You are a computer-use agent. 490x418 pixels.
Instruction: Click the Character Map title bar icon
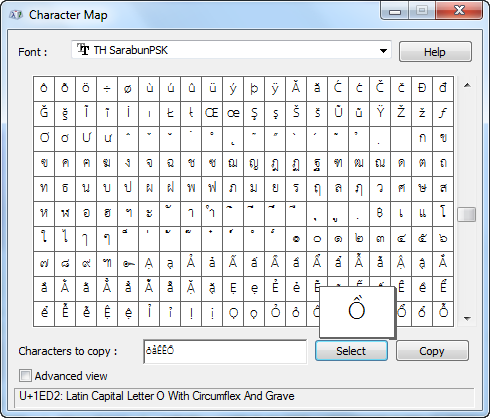(x=15, y=15)
